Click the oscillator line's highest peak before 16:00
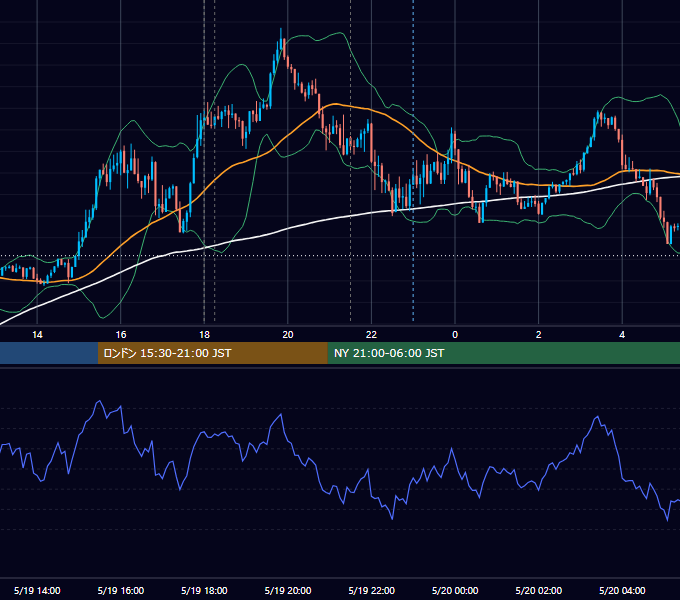Viewport: 680px width, 600px height. click(99, 401)
